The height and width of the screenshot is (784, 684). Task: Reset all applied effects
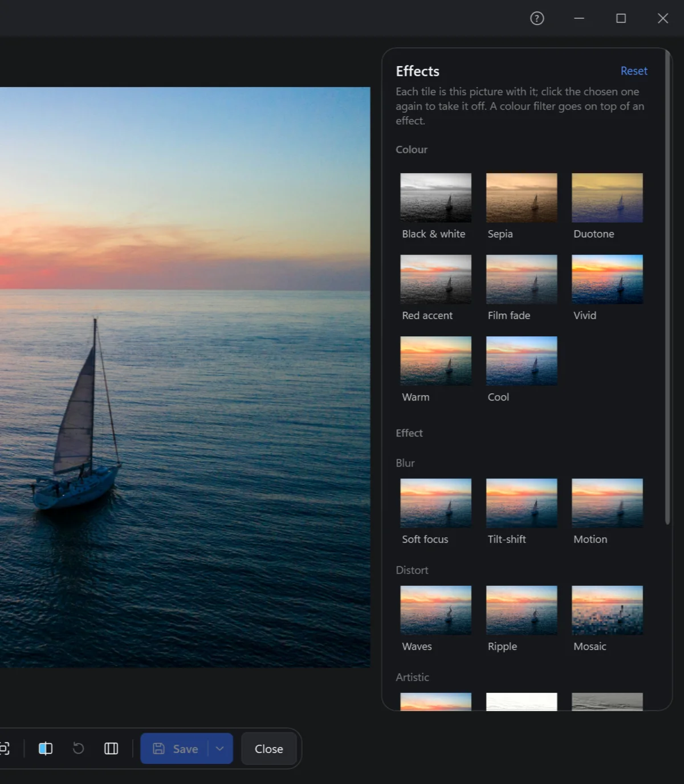click(634, 71)
